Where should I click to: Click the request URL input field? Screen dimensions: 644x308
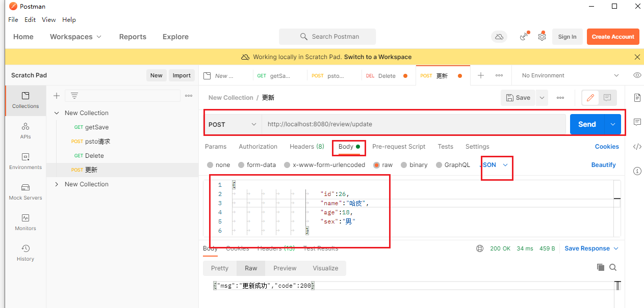pyautogui.click(x=414, y=124)
